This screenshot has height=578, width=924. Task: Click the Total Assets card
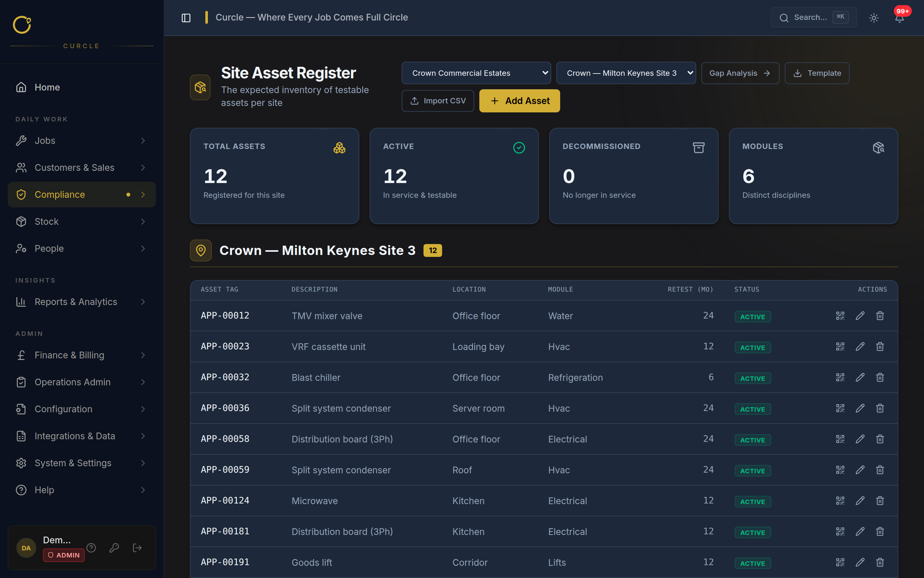point(274,176)
